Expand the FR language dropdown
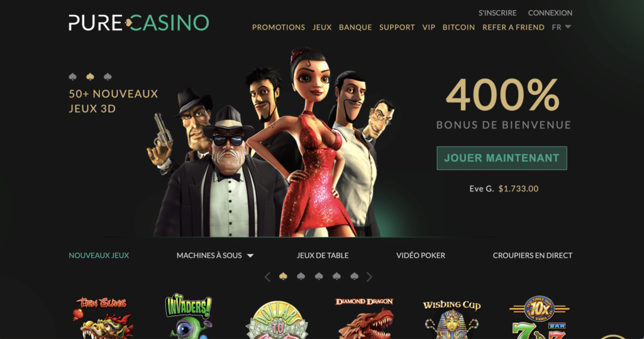This screenshot has width=644, height=339. pyautogui.click(x=562, y=27)
